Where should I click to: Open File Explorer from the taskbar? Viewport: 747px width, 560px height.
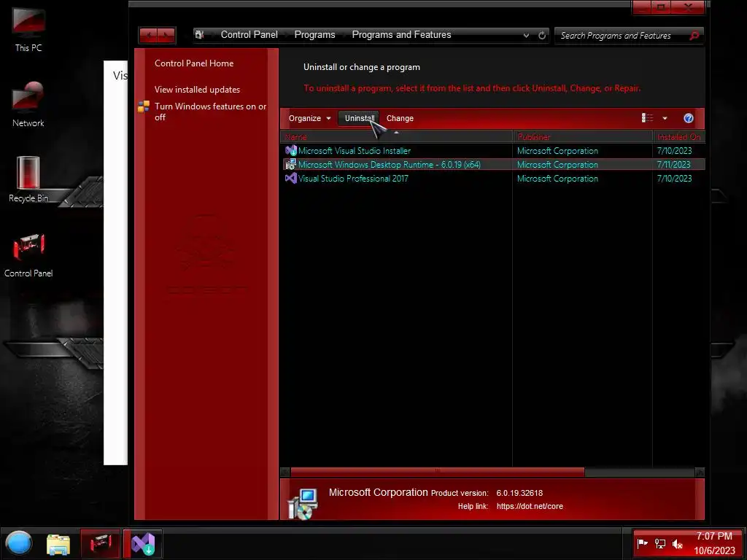58,544
